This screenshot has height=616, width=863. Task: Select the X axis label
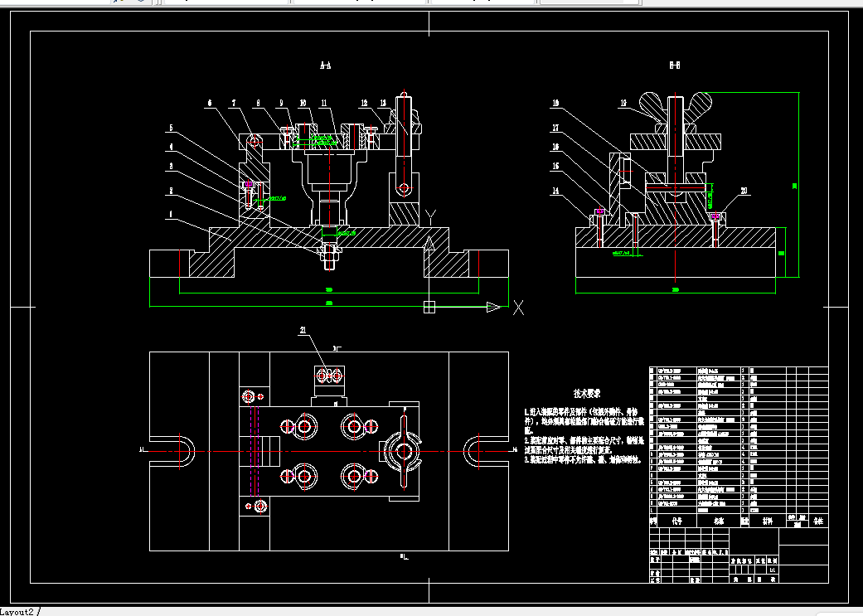point(518,308)
